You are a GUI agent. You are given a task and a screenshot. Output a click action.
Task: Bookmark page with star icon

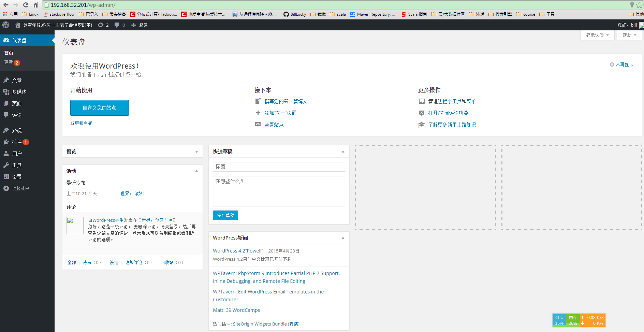point(639,5)
